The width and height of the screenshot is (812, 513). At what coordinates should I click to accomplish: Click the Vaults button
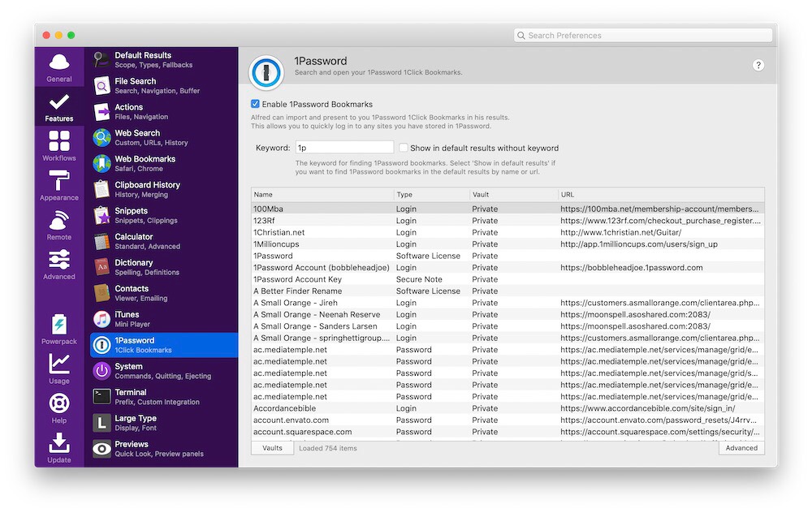(272, 448)
